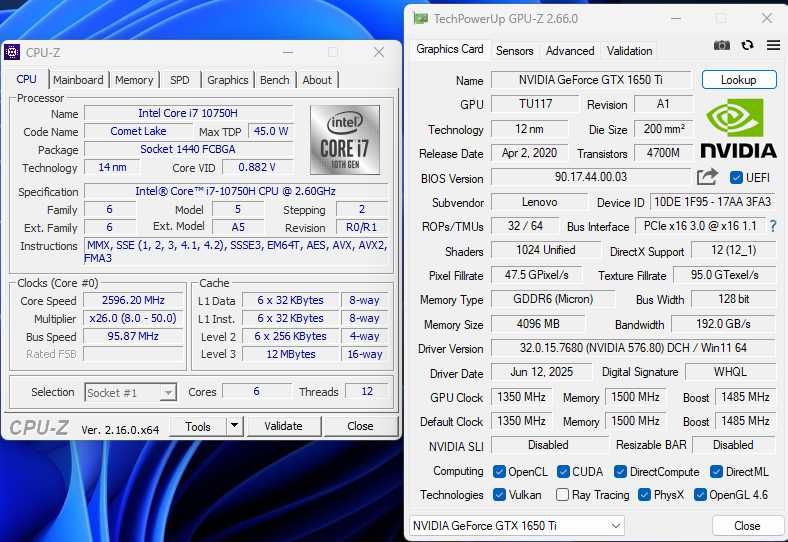Open the Advanced tab in GPU-Z
This screenshot has width=788, height=542.
(570, 51)
